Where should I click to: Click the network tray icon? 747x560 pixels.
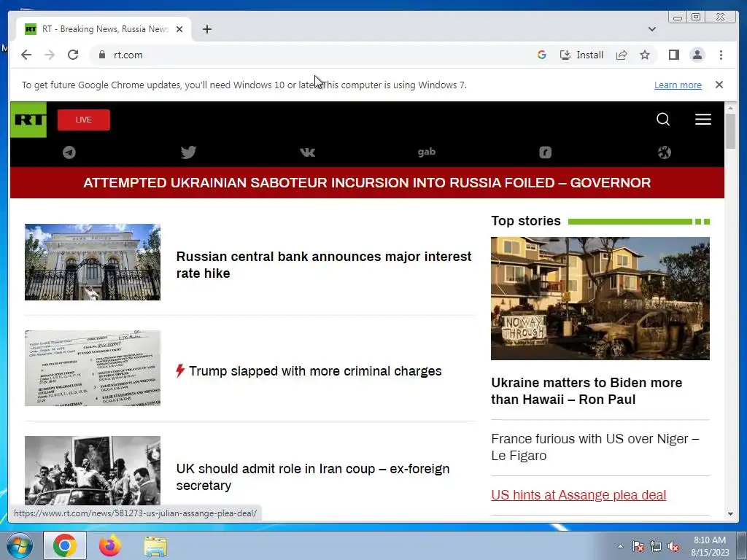pos(656,546)
